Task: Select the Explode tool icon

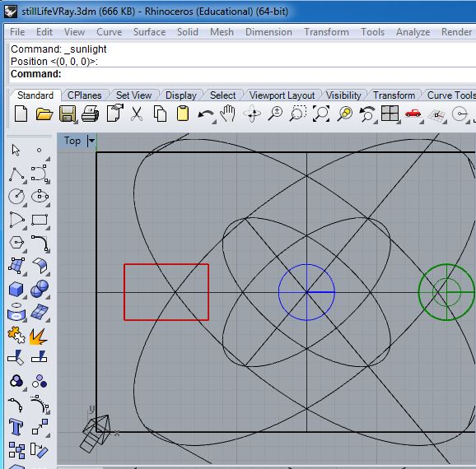Action: tap(39, 337)
